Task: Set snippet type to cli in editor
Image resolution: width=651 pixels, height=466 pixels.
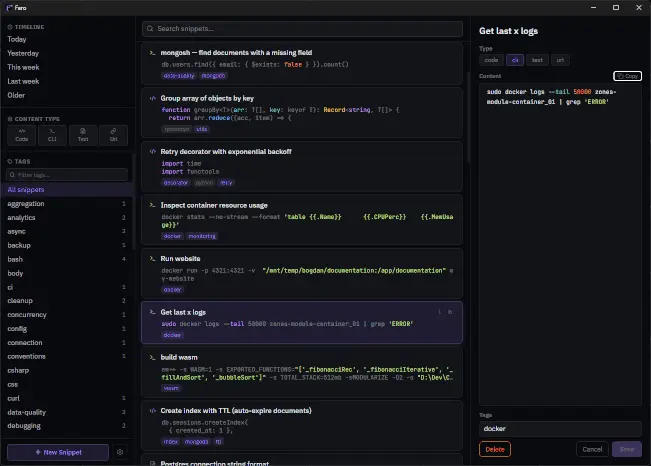Action: (515, 60)
